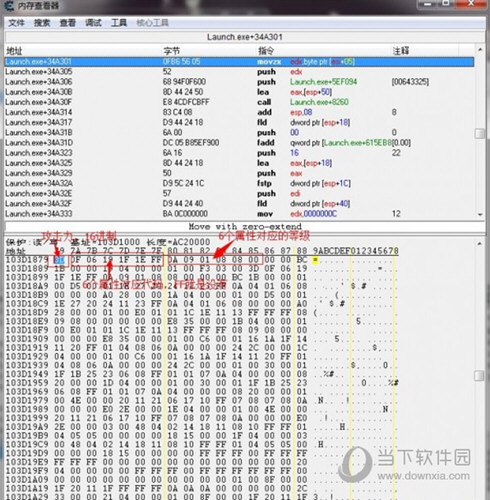Click the 注释 column header

click(401, 51)
